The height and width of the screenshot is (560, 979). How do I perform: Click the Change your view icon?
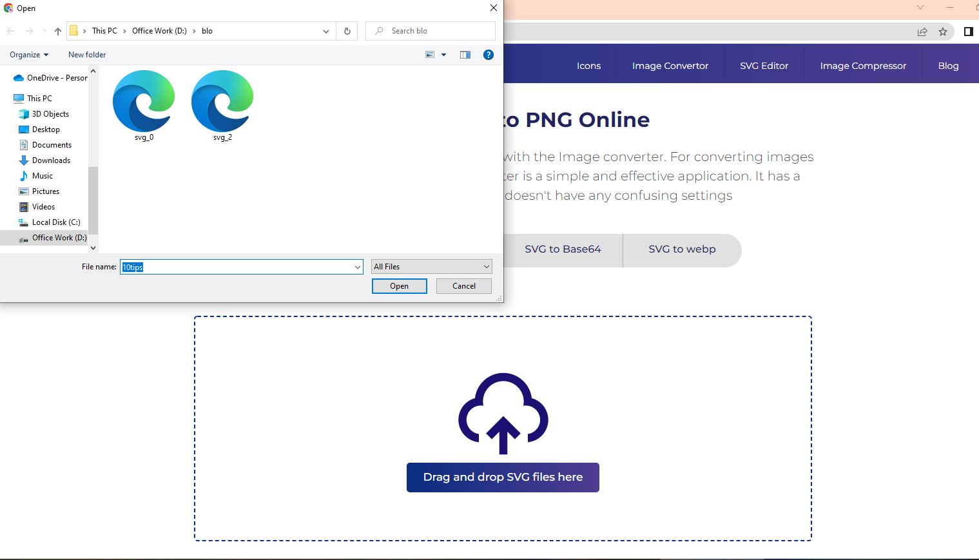click(430, 55)
